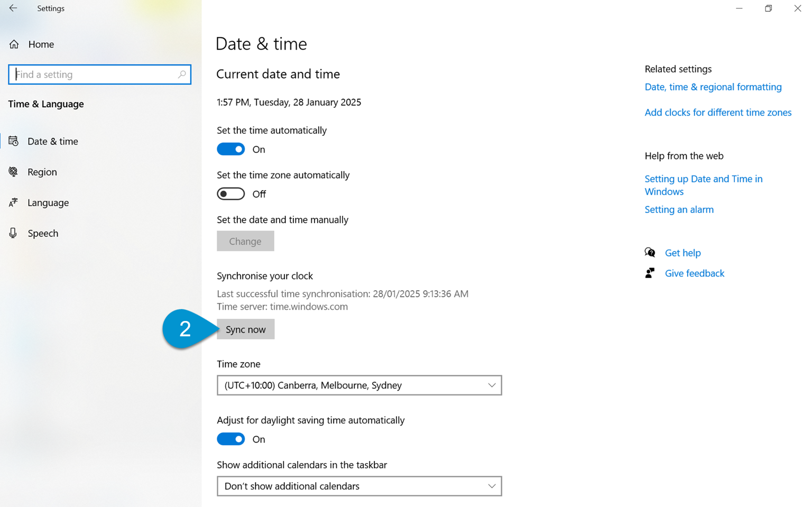Click the search magnifier icon

(182, 75)
